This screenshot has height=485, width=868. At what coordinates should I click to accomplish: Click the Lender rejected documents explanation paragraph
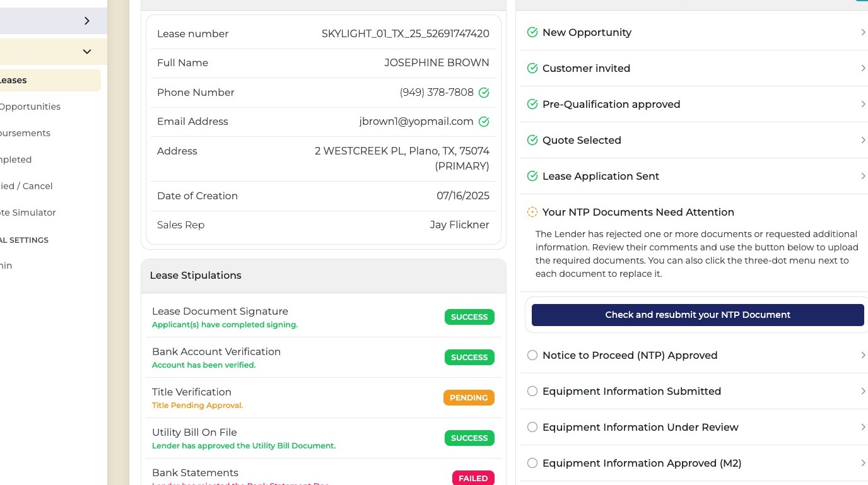[x=696, y=254]
